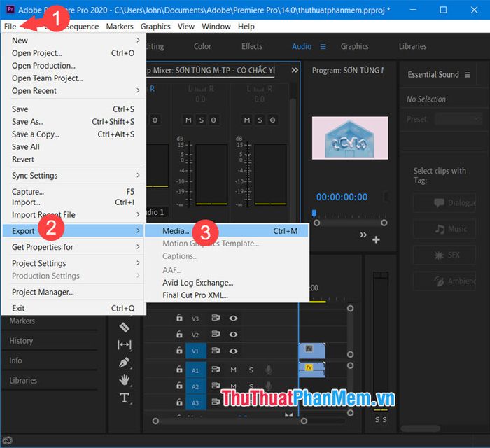The image size is (490, 448).
Task: Solo track A1 in the timeline
Action: click(251, 370)
